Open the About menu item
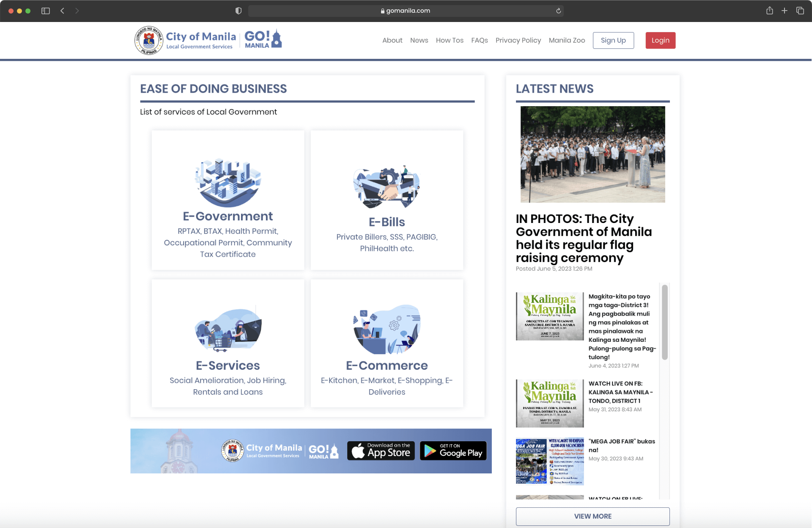This screenshot has height=528, width=812. [x=392, y=40]
